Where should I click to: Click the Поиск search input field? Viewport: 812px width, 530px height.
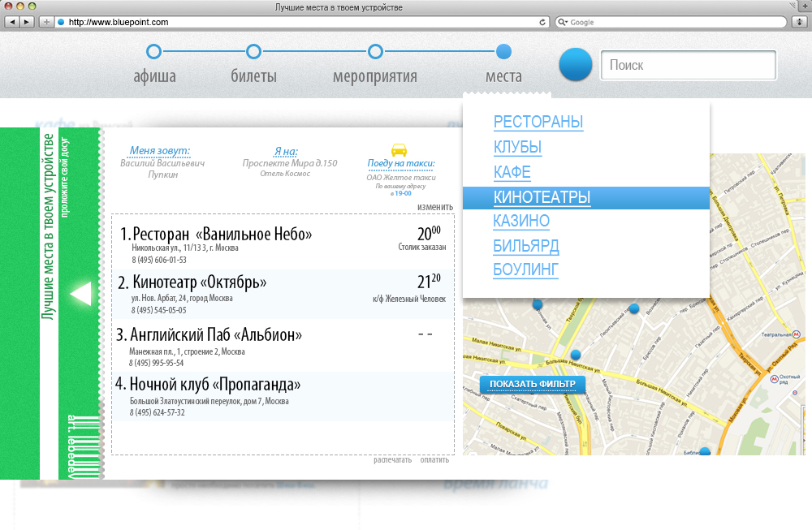(688, 65)
